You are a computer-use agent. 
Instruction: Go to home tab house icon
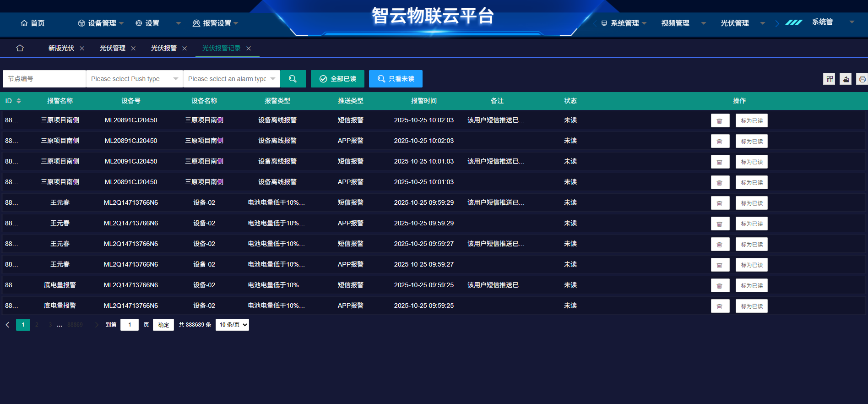20,48
